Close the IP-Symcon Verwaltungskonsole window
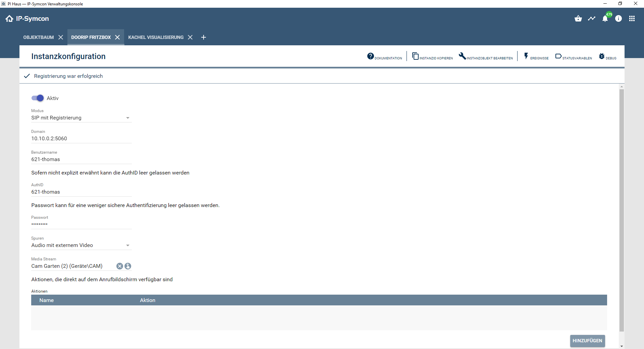644x349 pixels. click(x=636, y=4)
